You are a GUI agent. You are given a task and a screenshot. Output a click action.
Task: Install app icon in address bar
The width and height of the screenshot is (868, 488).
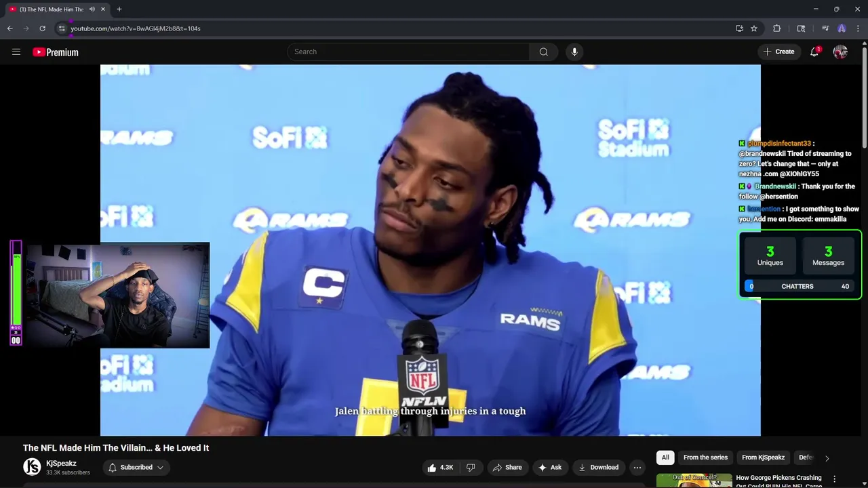click(x=739, y=28)
